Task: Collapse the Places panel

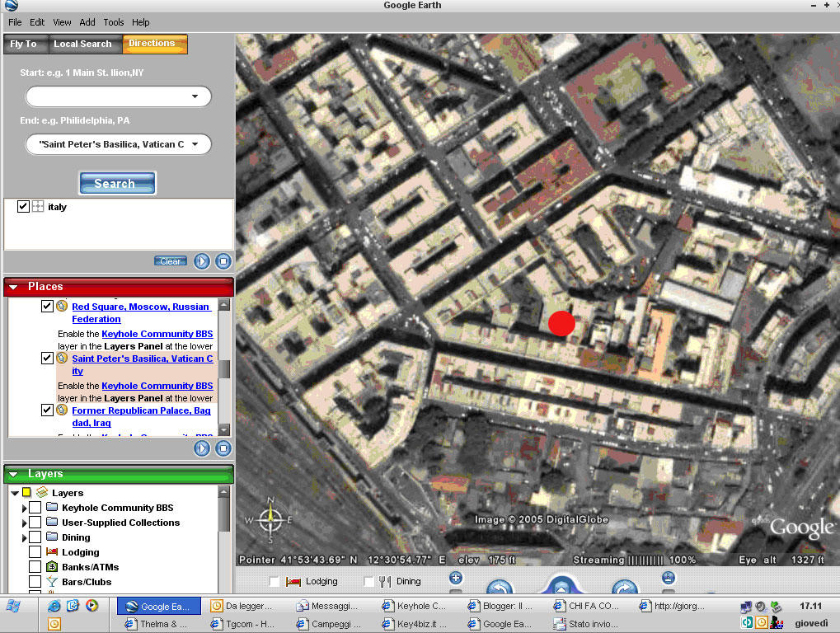Action: point(13,287)
